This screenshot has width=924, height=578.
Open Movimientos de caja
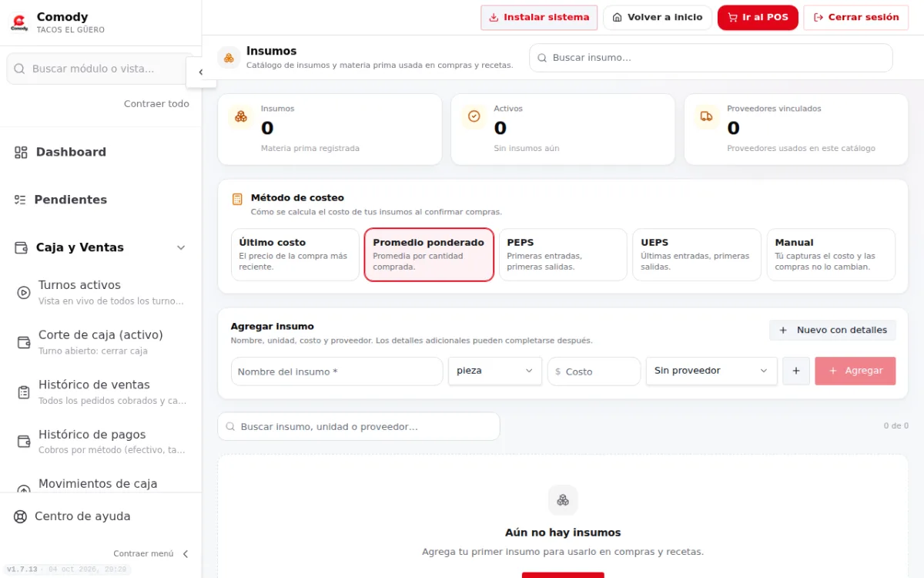pos(101,484)
